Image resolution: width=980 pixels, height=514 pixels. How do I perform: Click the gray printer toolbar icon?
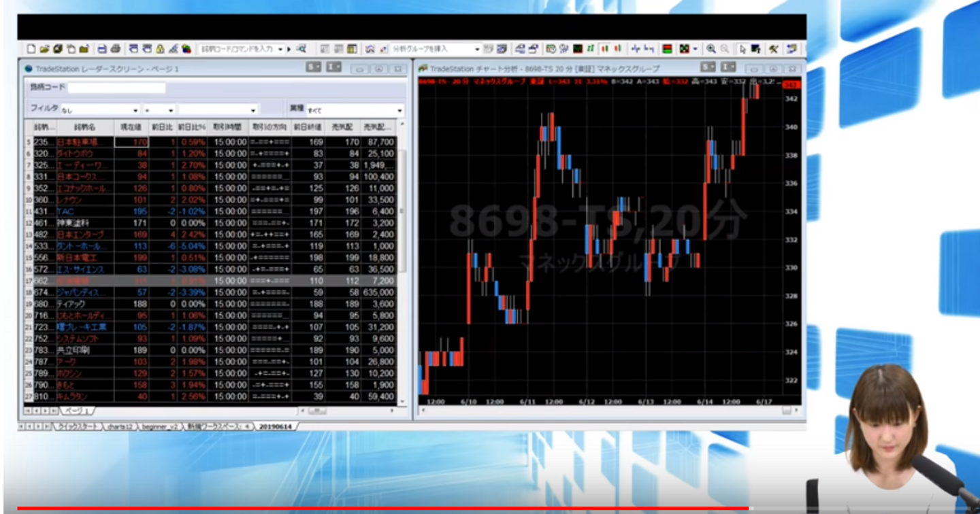click(x=116, y=49)
